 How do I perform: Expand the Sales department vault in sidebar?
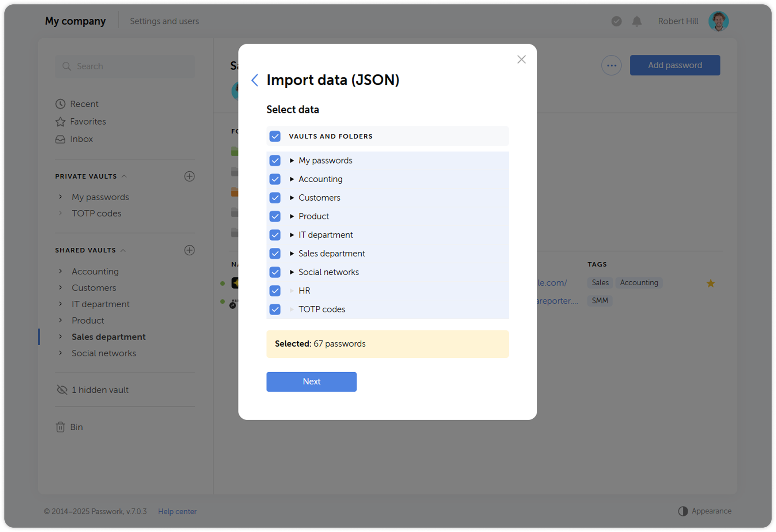pos(60,337)
